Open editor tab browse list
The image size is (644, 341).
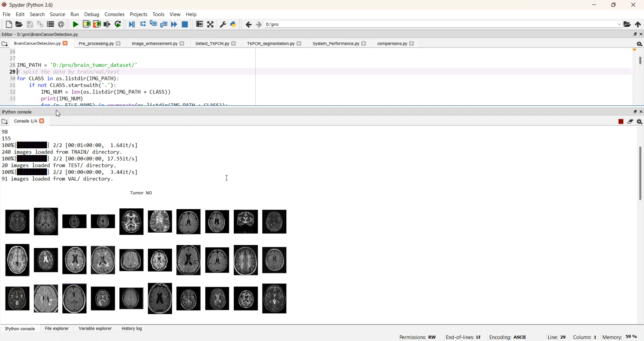4,44
